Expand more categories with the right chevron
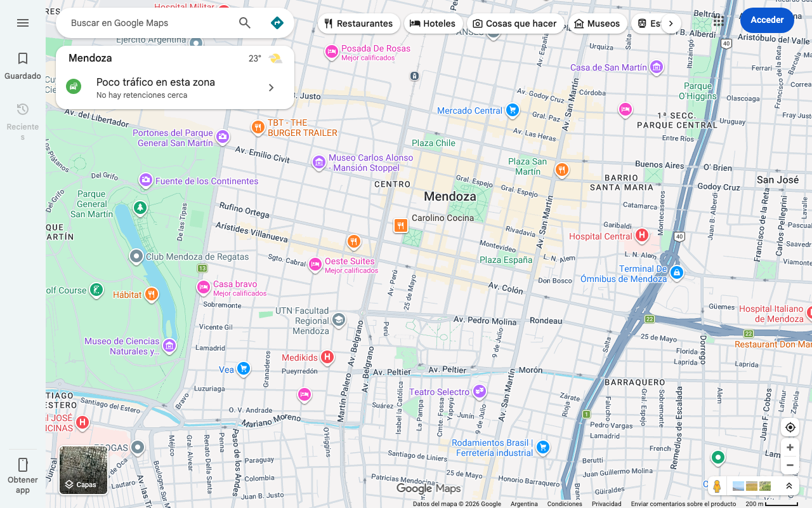This screenshot has width=812, height=508. coord(671,23)
